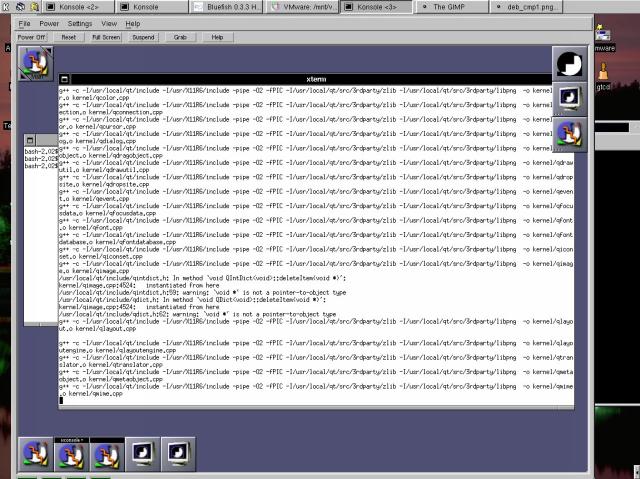This screenshot has height=479, width=640.
Task: Click the text "or.o kernel/qcursor.cpp"
Action: point(97,126)
